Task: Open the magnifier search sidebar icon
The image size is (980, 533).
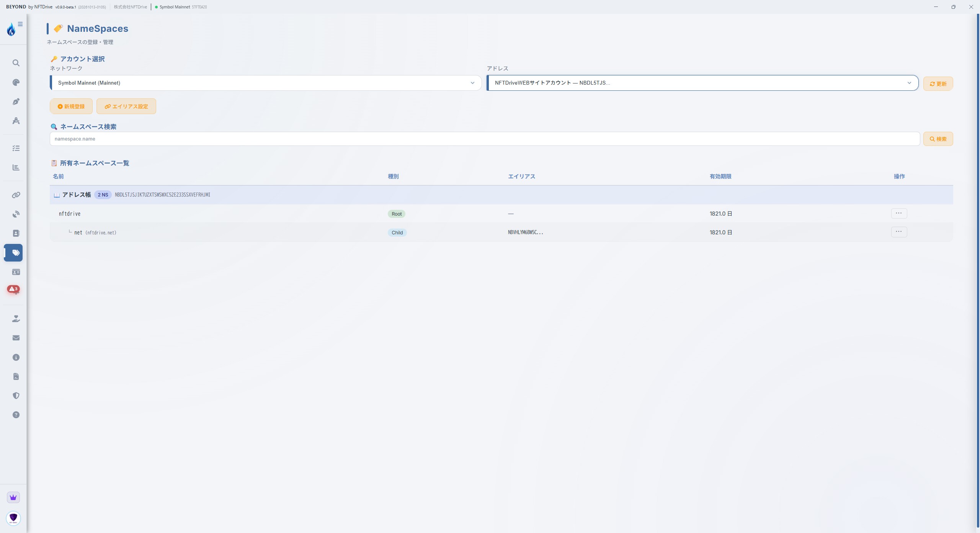Action: pyautogui.click(x=16, y=63)
